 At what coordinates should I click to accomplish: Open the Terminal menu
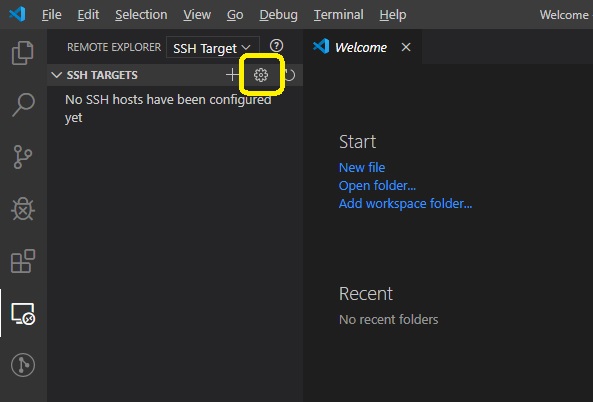click(338, 14)
